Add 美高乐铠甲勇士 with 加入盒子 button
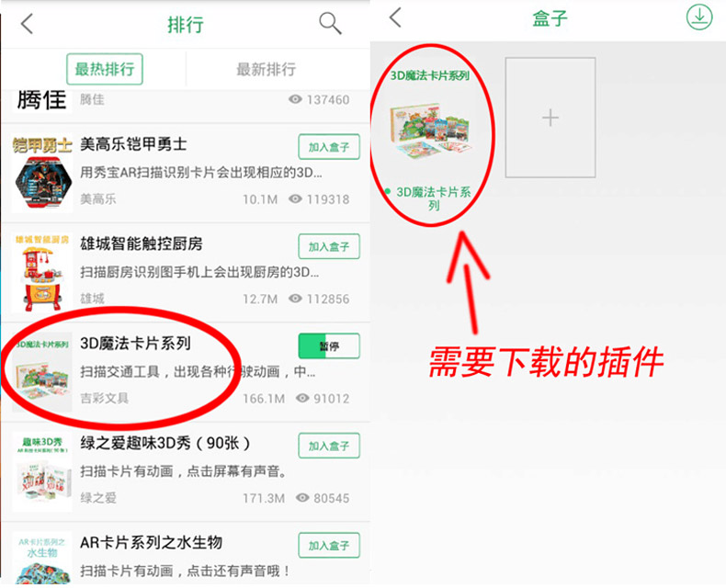 pyautogui.click(x=329, y=147)
